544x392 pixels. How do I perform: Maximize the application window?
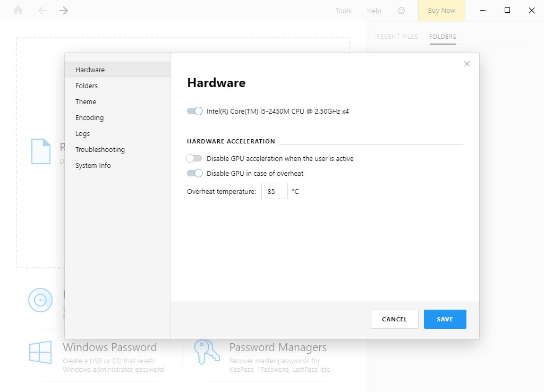click(507, 11)
